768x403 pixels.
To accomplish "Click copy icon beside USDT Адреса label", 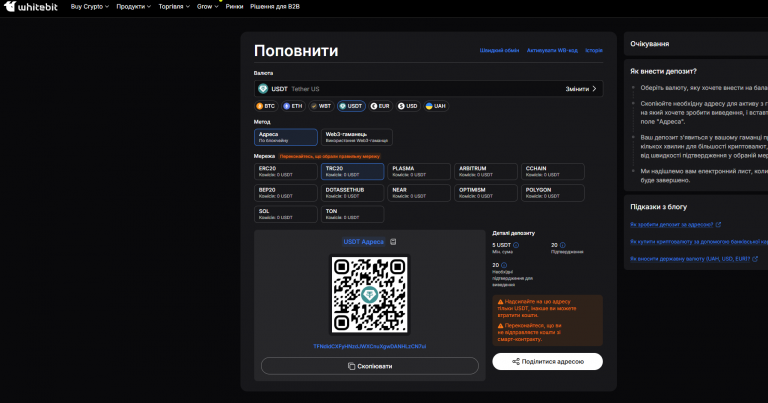I will [x=393, y=241].
